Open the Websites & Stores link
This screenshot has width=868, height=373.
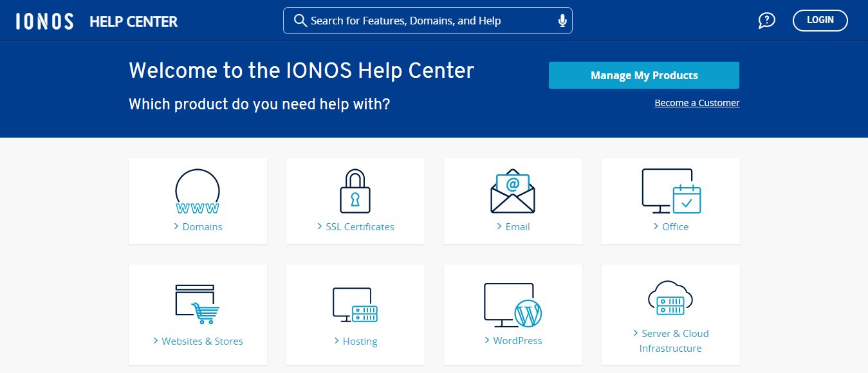pyautogui.click(x=198, y=341)
